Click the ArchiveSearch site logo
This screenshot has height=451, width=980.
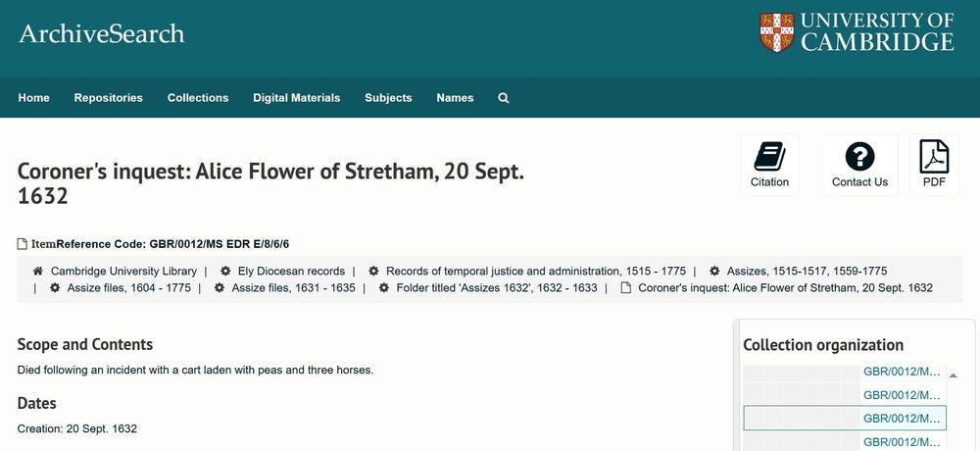click(102, 33)
